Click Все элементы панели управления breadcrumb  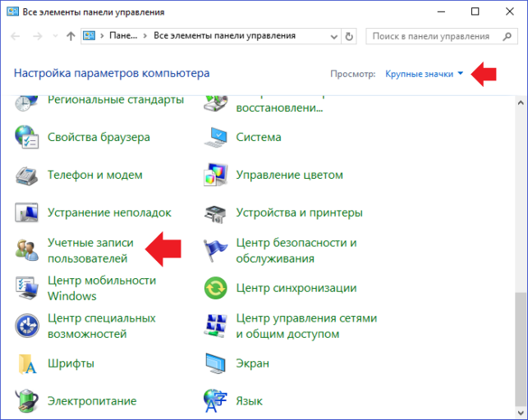[x=225, y=35]
